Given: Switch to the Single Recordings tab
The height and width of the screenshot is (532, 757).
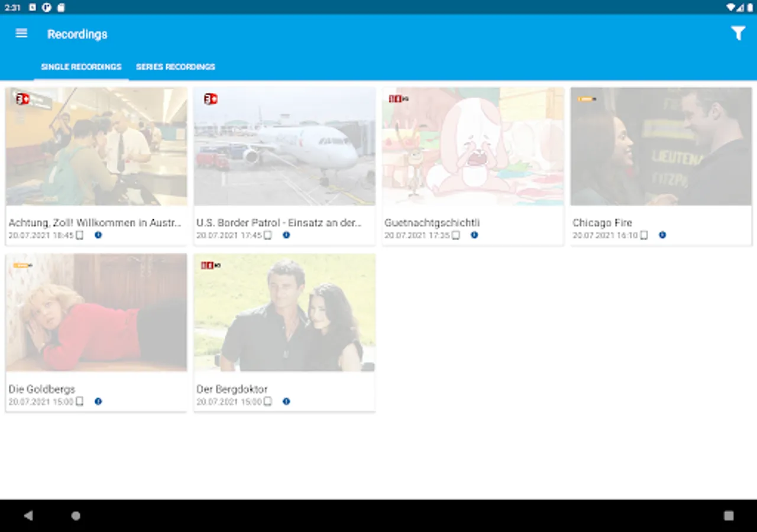Looking at the screenshot, I should pyautogui.click(x=81, y=67).
